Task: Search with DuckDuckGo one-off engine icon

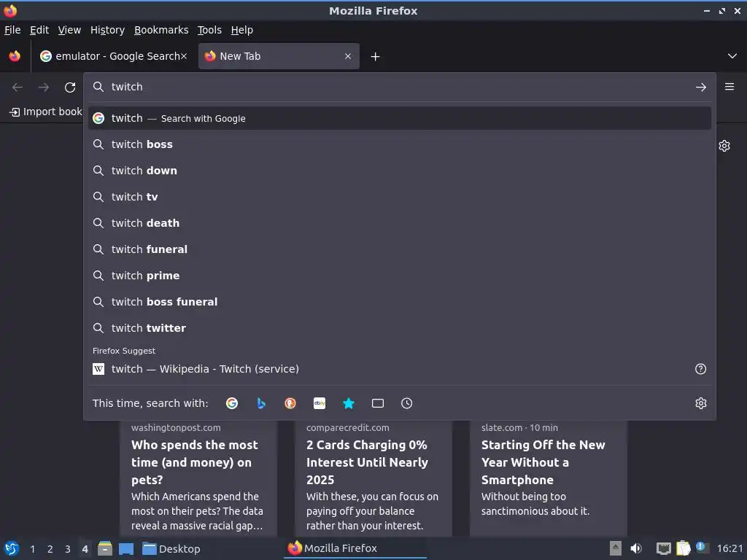Action: pyautogui.click(x=290, y=403)
